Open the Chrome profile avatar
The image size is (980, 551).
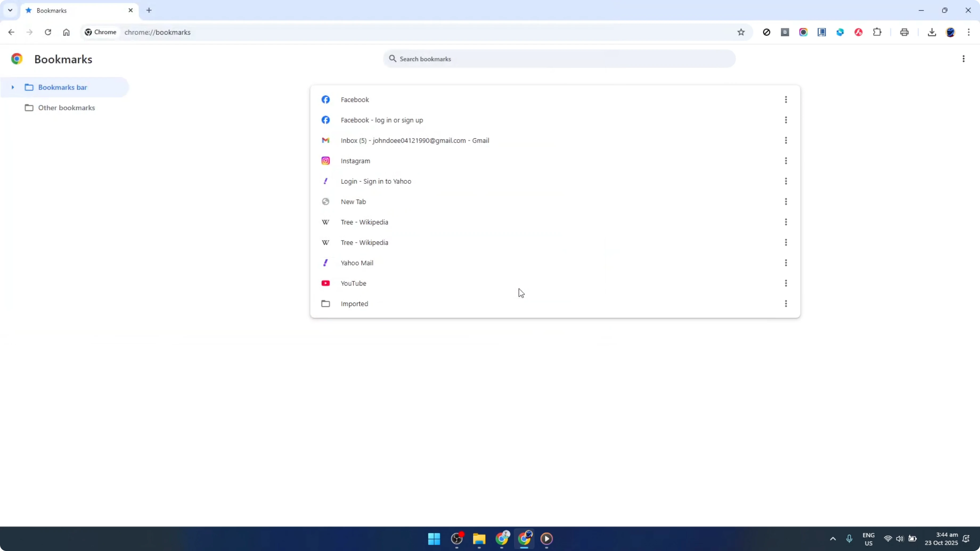[950, 32]
